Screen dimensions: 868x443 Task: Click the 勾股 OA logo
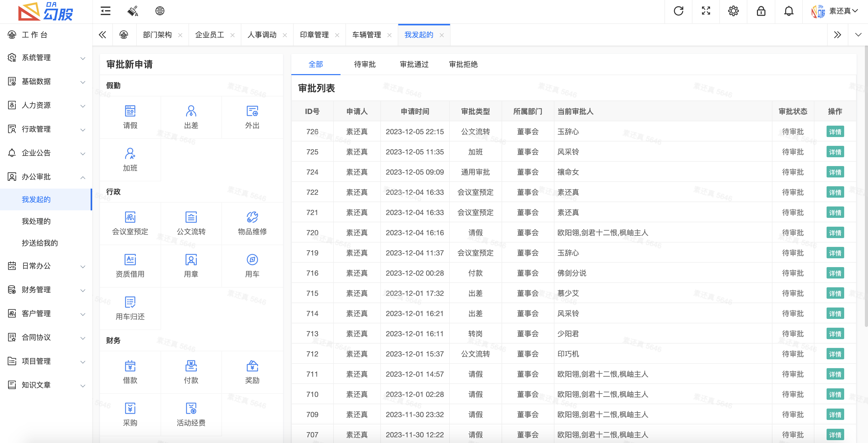[46, 11]
